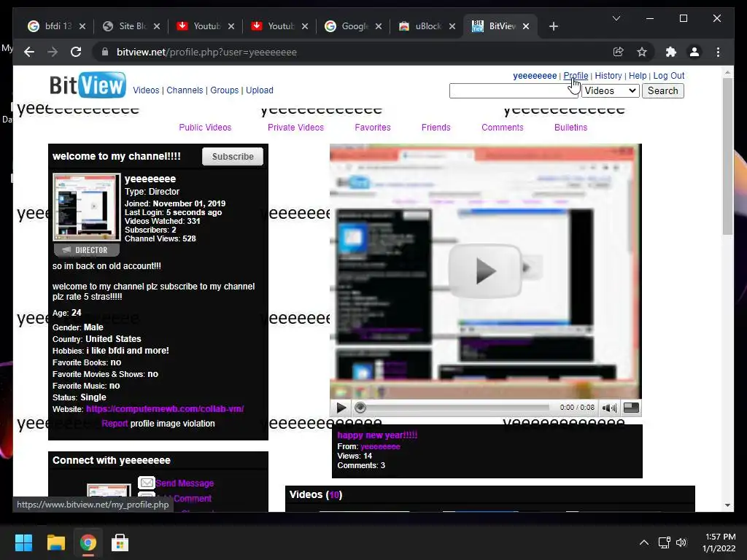The height and width of the screenshot is (560, 747).
Task: Click the DIRECTOR badge
Action: tap(87, 250)
